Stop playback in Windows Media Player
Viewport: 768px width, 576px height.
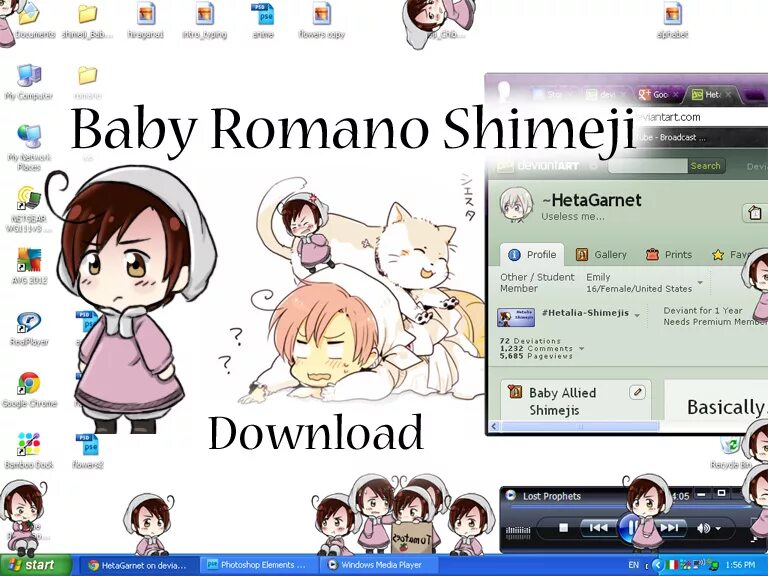[563, 528]
